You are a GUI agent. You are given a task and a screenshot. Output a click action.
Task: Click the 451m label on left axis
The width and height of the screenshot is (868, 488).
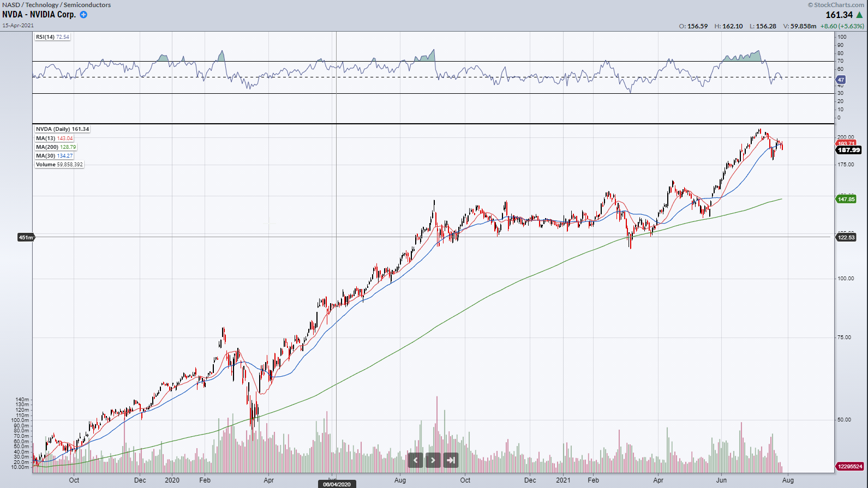pos(26,237)
